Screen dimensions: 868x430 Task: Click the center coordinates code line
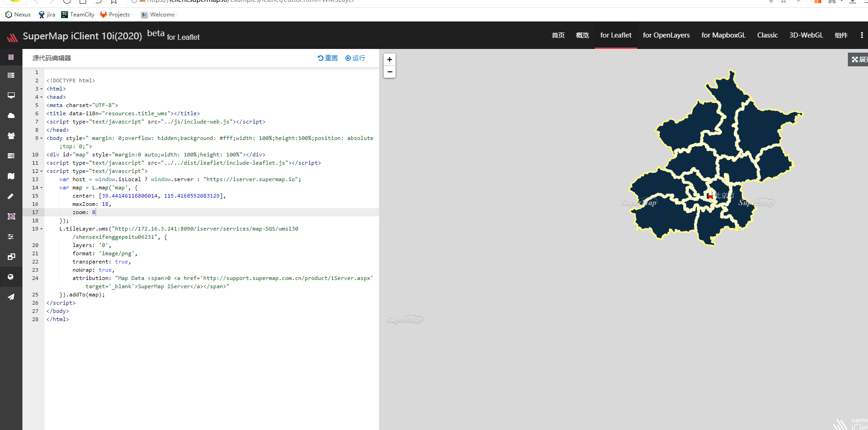149,196
